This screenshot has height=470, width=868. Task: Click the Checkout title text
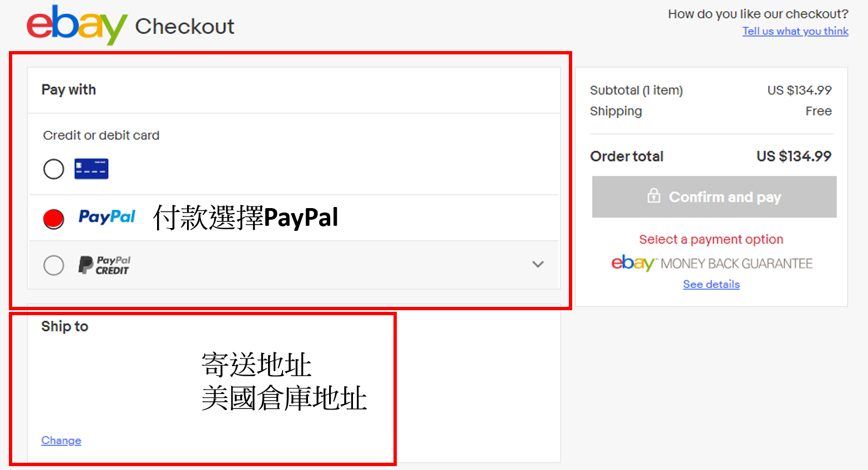pyautogui.click(x=185, y=26)
